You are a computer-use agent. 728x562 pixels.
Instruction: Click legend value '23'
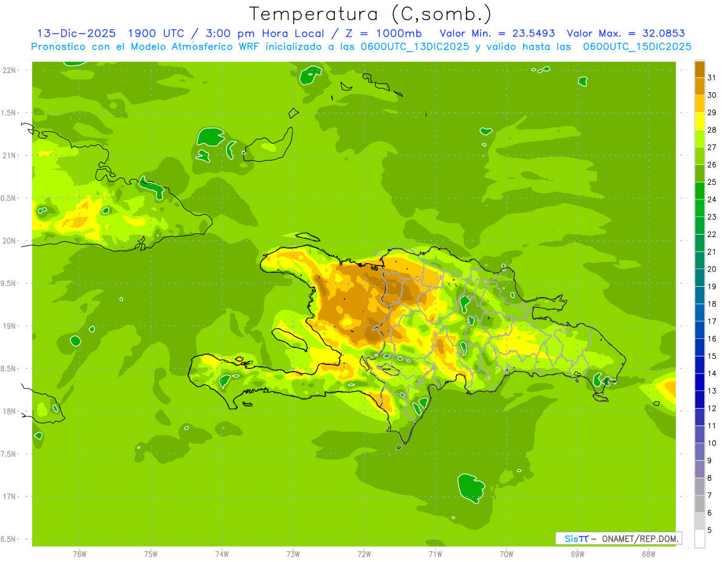pyautogui.click(x=712, y=216)
